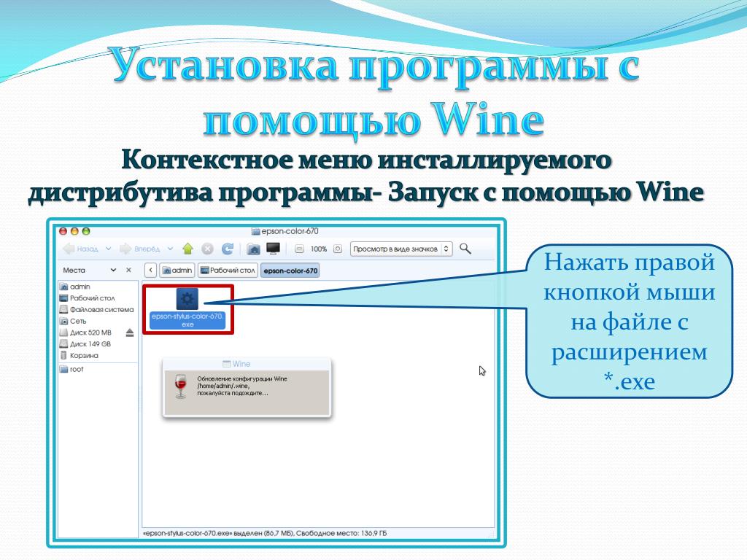Image resolution: width=747 pixels, height=560 pixels.
Task: Minimize window with the orange button
Action: pos(74,231)
